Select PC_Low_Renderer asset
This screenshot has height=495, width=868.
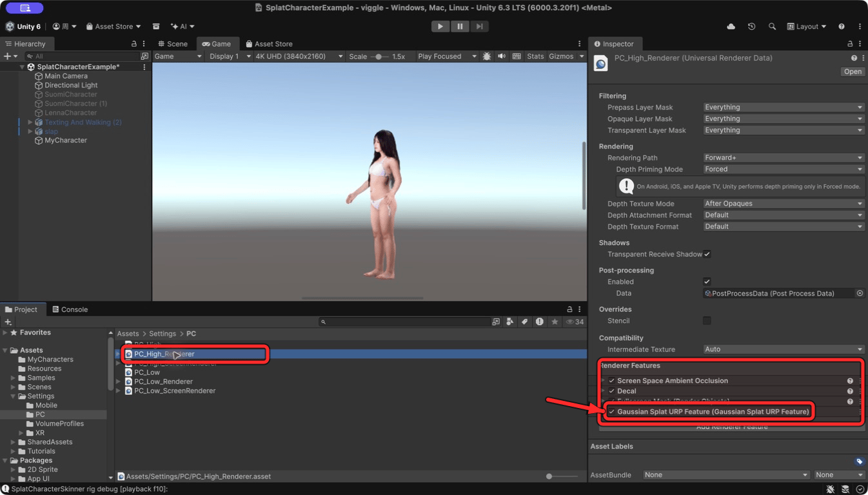pyautogui.click(x=163, y=382)
